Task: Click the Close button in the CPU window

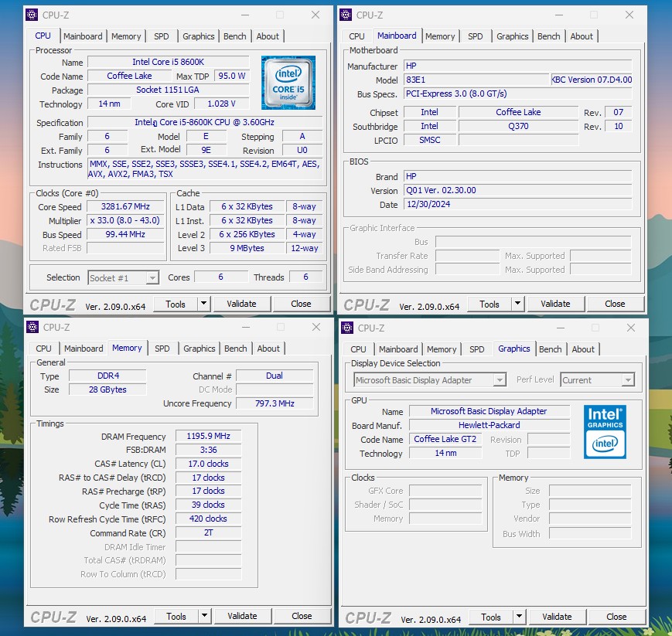Action: pos(301,304)
